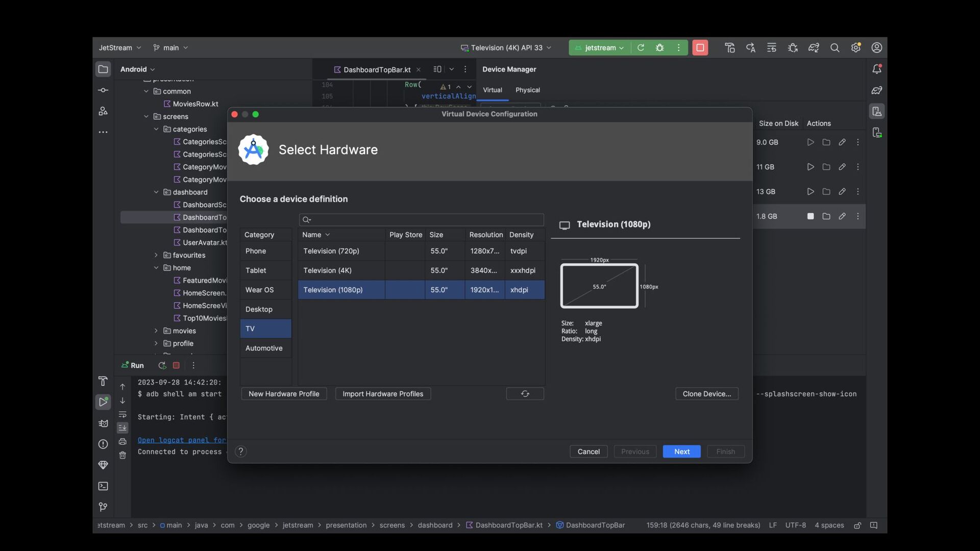
Task: Click the Cancel button
Action: [x=589, y=452]
